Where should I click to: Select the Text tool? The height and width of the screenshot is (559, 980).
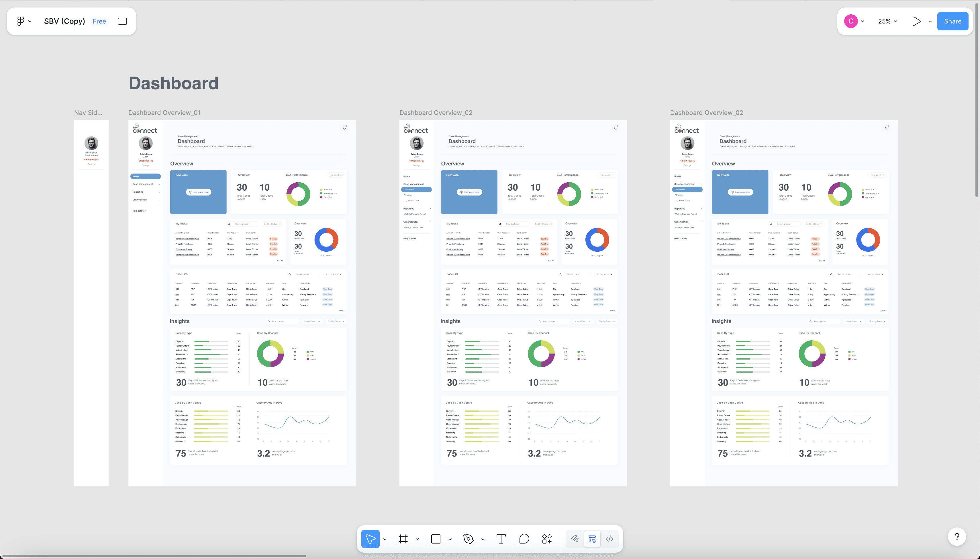coord(501,539)
